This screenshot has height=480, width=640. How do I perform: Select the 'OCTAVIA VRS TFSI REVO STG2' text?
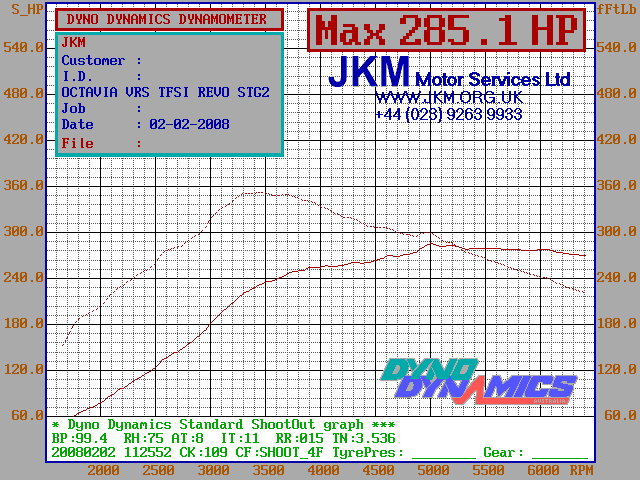click(x=165, y=92)
